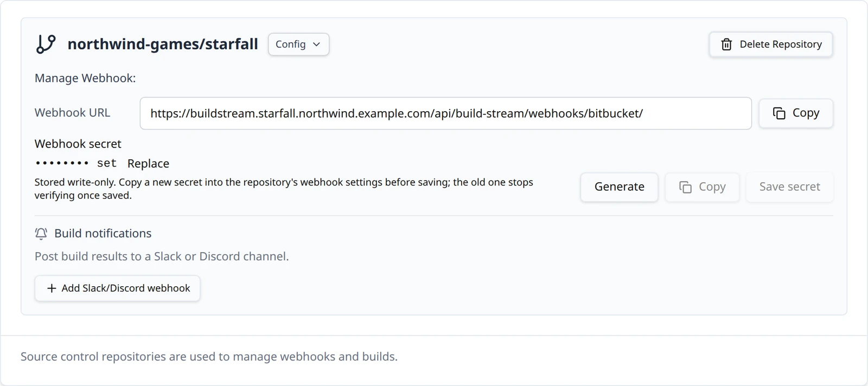Click the 'Post build results to a Slack' text

[x=162, y=256]
